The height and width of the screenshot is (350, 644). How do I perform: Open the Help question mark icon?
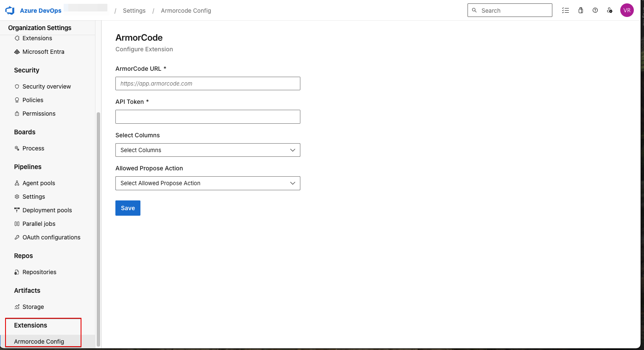(595, 10)
